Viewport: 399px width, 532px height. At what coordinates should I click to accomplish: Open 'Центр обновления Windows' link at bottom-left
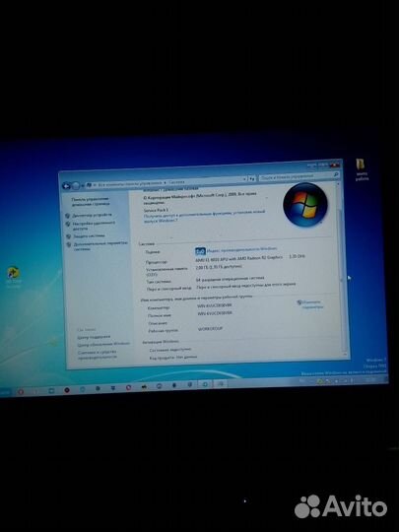click(x=103, y=344)
